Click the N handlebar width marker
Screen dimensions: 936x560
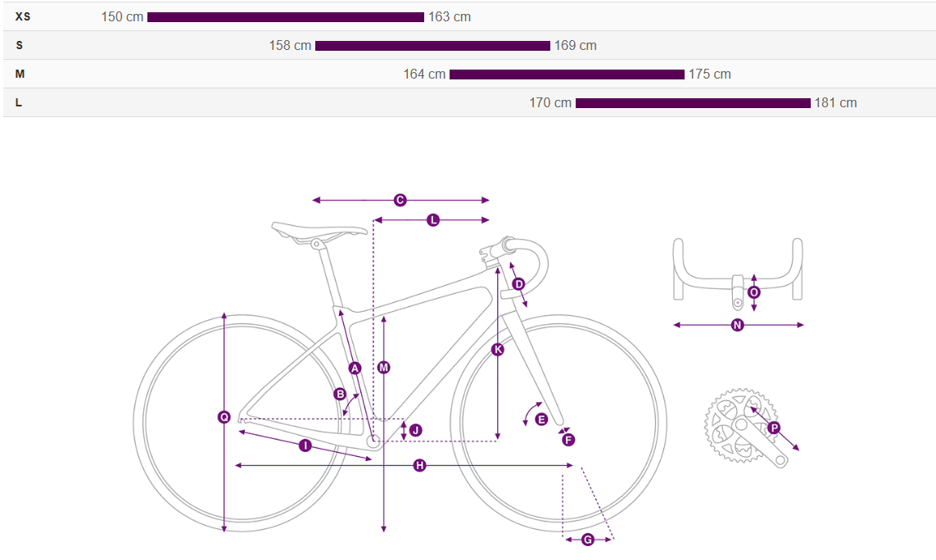738,325
